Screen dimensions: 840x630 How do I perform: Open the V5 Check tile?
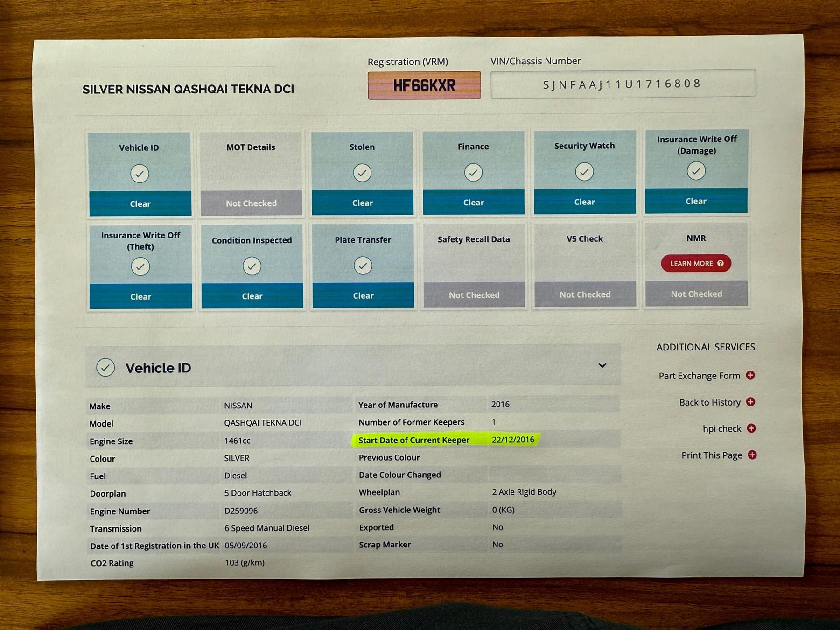(x=585, y=265)
